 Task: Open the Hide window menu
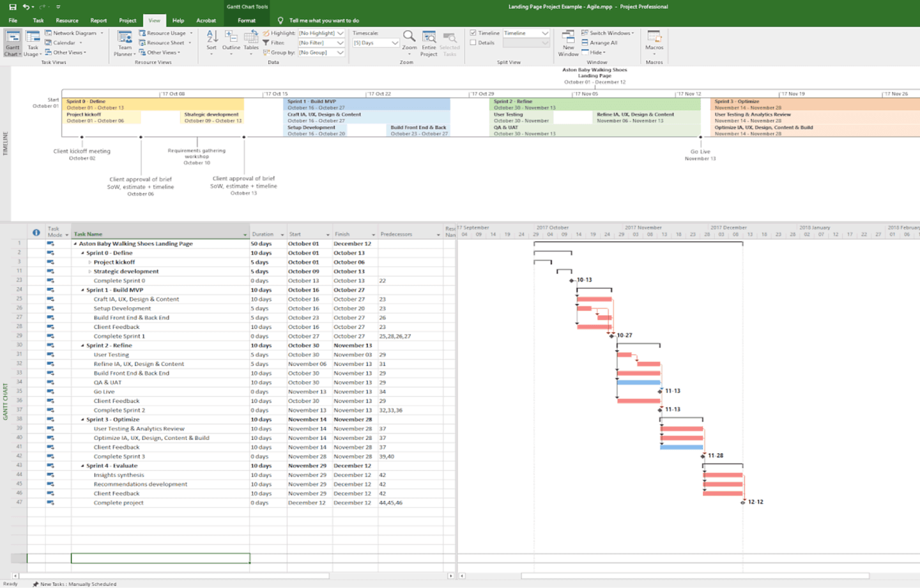pyautogui.click(x=594, y=52)
